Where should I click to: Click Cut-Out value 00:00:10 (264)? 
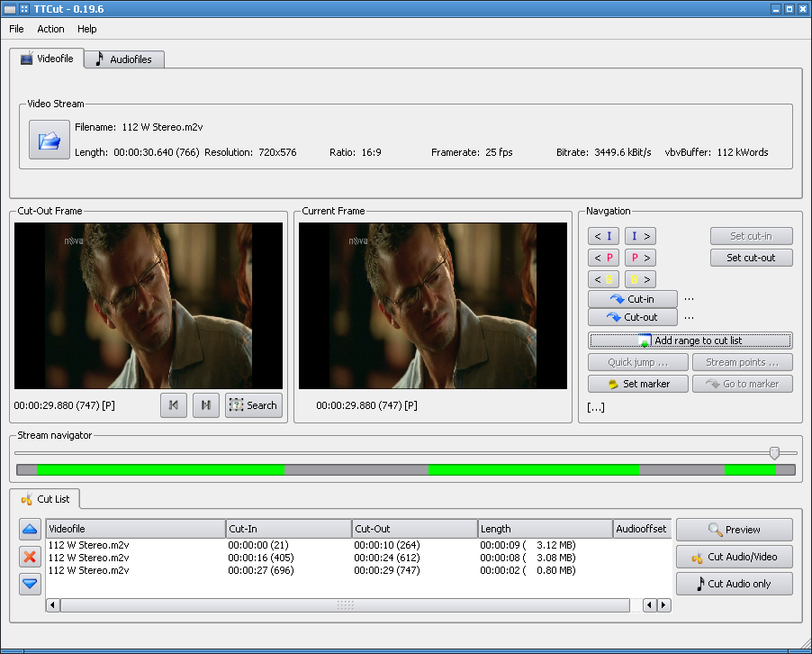(387, 545)
